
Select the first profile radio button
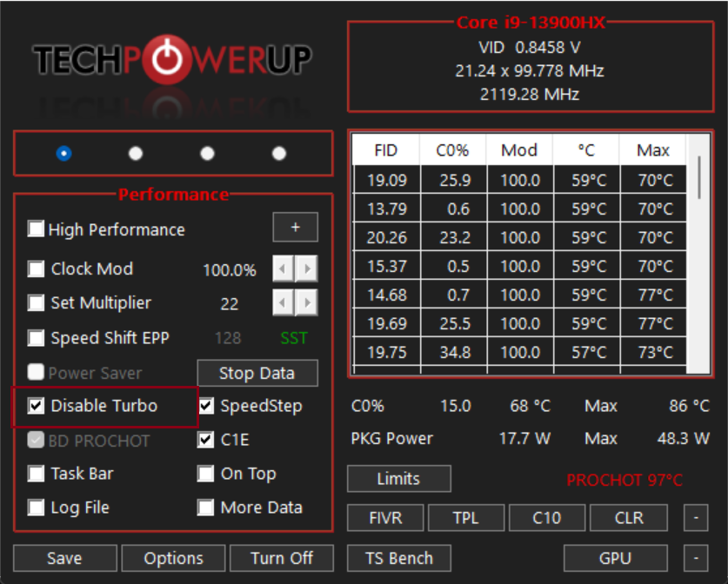(x=64, y=153)
